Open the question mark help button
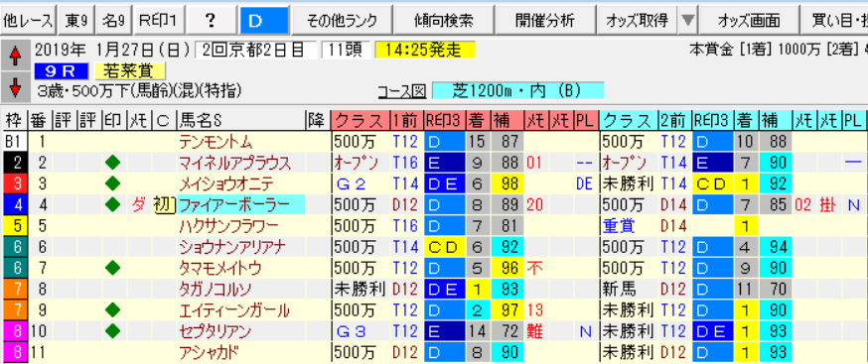Screen dimensions: 868x364 tap(210, 21)
